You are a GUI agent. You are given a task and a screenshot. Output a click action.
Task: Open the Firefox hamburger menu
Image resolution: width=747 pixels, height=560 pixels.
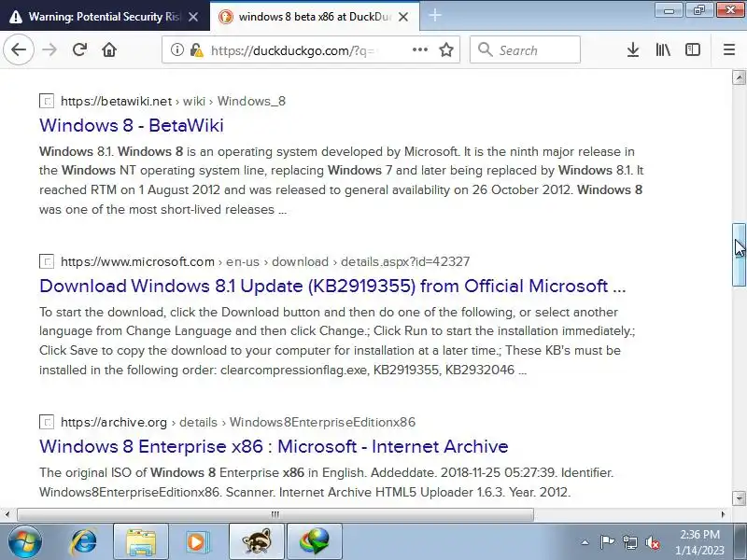tap(729, 49)
